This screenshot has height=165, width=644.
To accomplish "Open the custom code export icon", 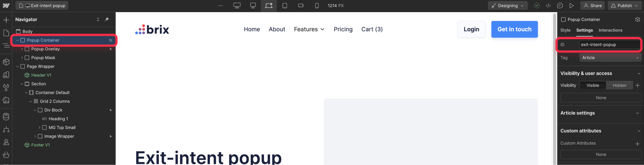I will pos(548,6).
